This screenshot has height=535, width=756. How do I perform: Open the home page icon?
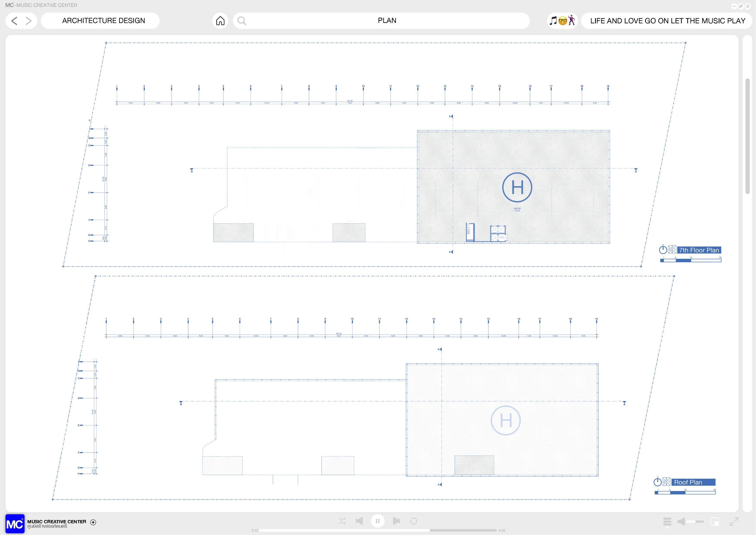[x=220, y=21]
